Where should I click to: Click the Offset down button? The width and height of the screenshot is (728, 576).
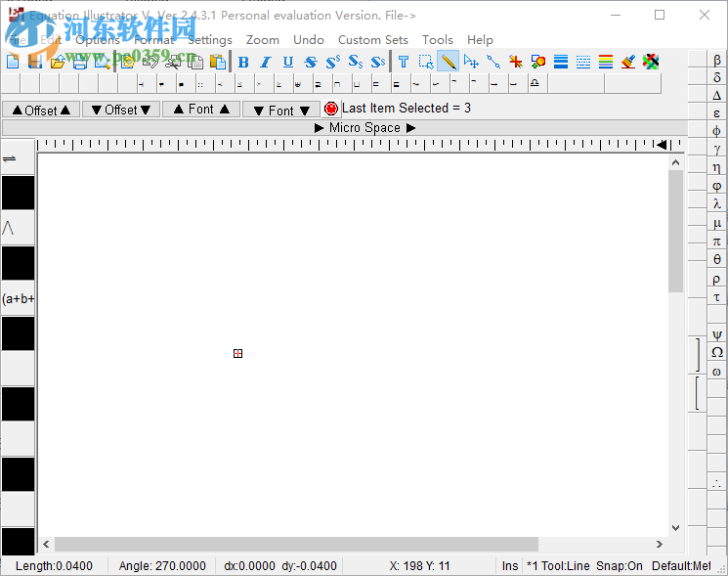pyautogui.click(x=121, y=111)
